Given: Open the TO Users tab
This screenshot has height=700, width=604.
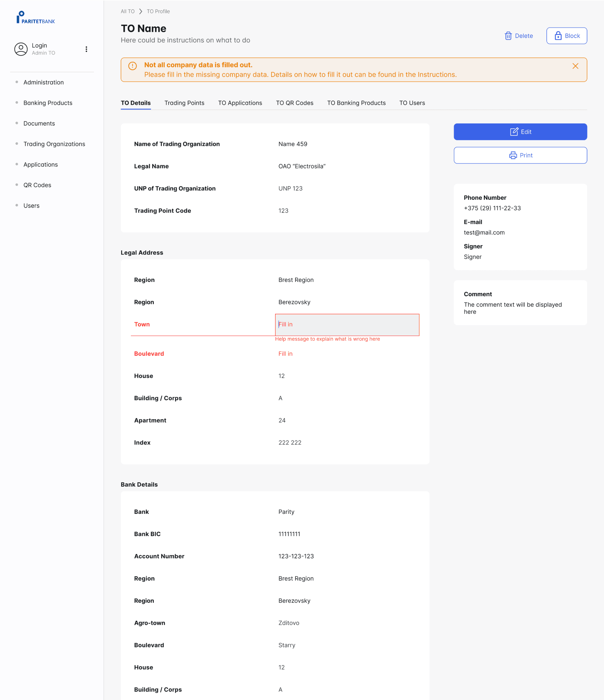Looking at the screenshot, I should coord(412,103).
